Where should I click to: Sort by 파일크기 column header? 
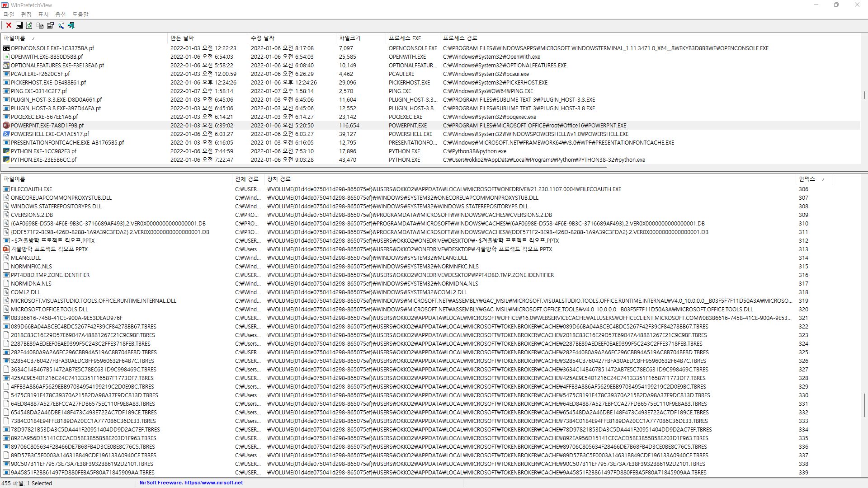[349, 38]
